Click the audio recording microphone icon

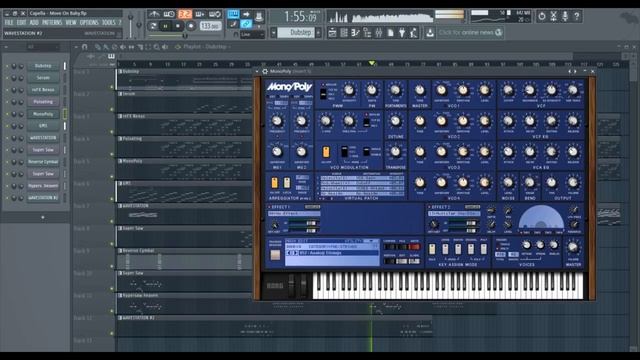tap(565, 16)
